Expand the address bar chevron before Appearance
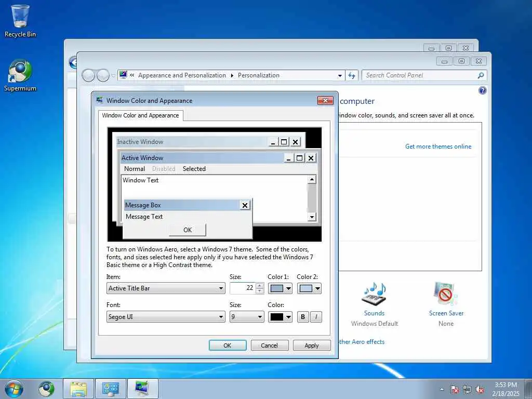Viewport: 532px width, 399px height. click(132, 75)
